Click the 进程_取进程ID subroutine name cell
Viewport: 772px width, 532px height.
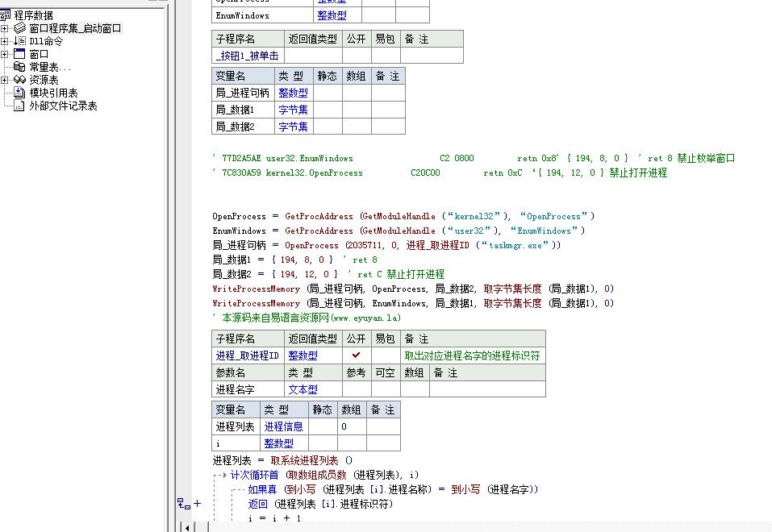pyautogui.click(x=248, y=355)
